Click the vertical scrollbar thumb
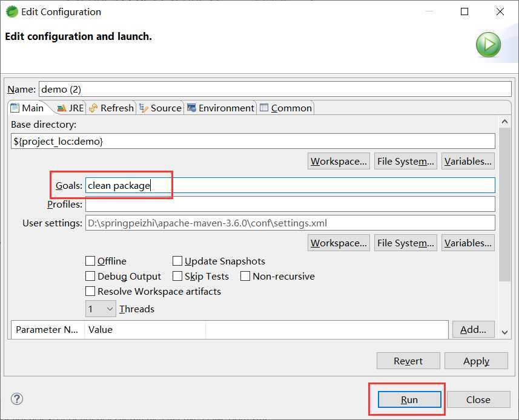This screenshot has height=420, width=519. [x=504, y=205]
